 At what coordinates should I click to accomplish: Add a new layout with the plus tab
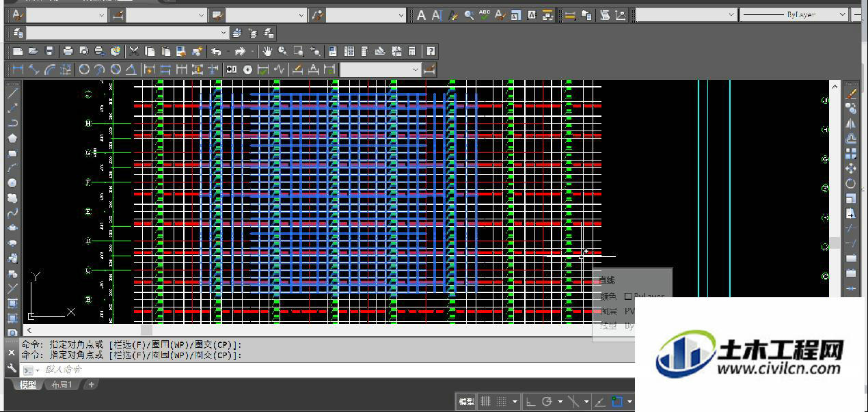coord(91,385)
